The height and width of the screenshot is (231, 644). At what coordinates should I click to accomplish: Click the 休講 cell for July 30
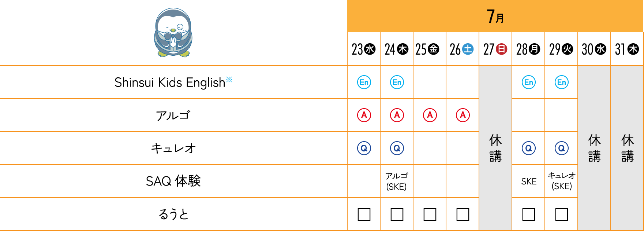pos(594,148)
